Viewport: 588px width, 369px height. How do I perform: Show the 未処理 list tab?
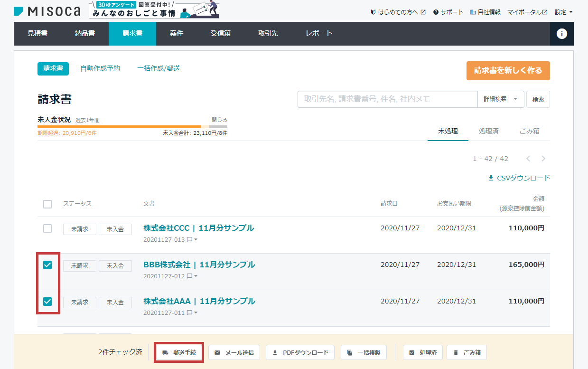pos(448,131)
